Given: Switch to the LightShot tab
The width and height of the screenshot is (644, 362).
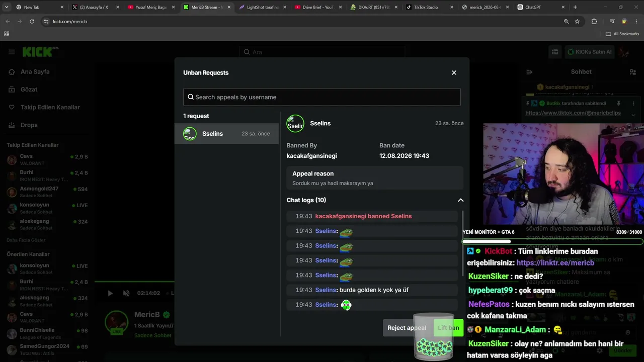Looking at the screenshot, I should tap(262, 7).
